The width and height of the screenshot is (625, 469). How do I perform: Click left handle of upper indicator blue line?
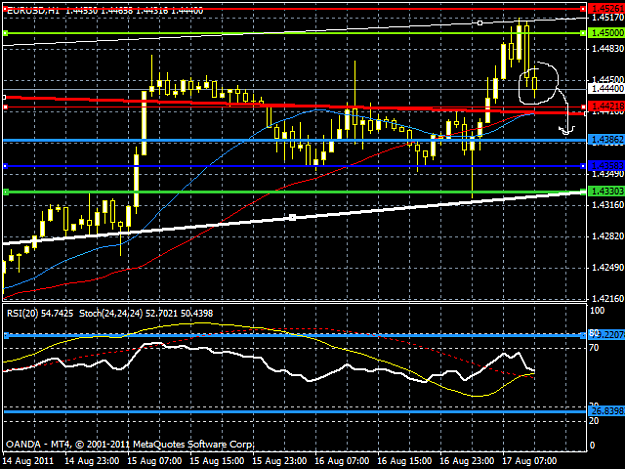coord(6,336)
